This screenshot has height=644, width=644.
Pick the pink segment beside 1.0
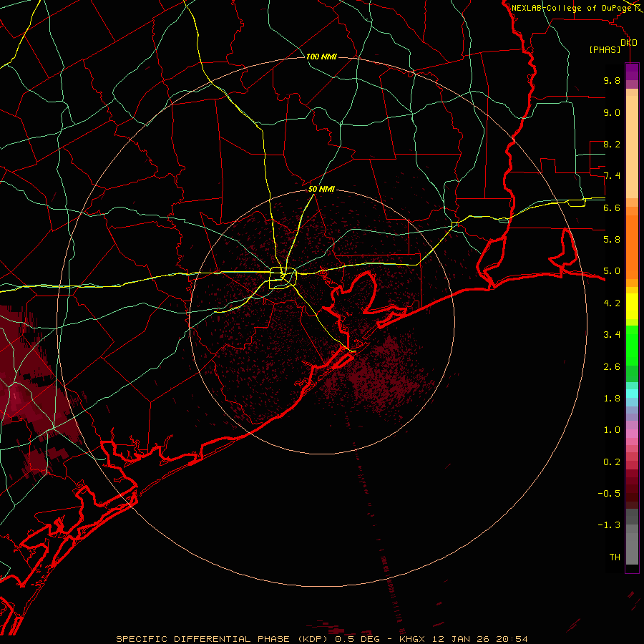pos(632,434)
